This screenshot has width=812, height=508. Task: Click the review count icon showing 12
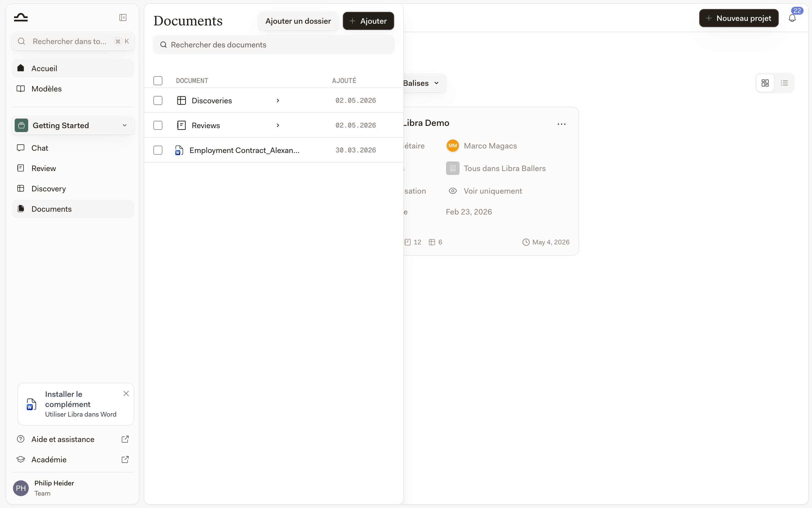408,242
